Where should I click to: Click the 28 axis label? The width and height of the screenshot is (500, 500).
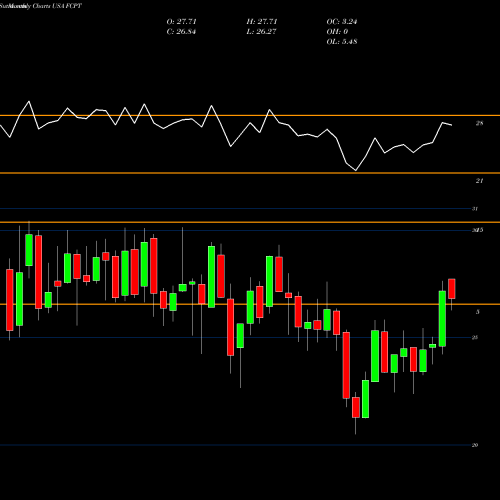click(x=479, y=123)
